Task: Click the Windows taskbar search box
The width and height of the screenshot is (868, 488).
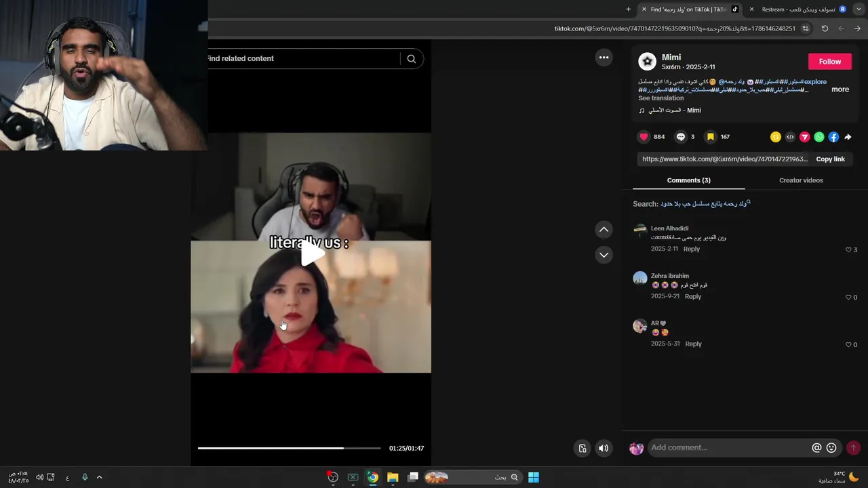Action: [474, 477]
